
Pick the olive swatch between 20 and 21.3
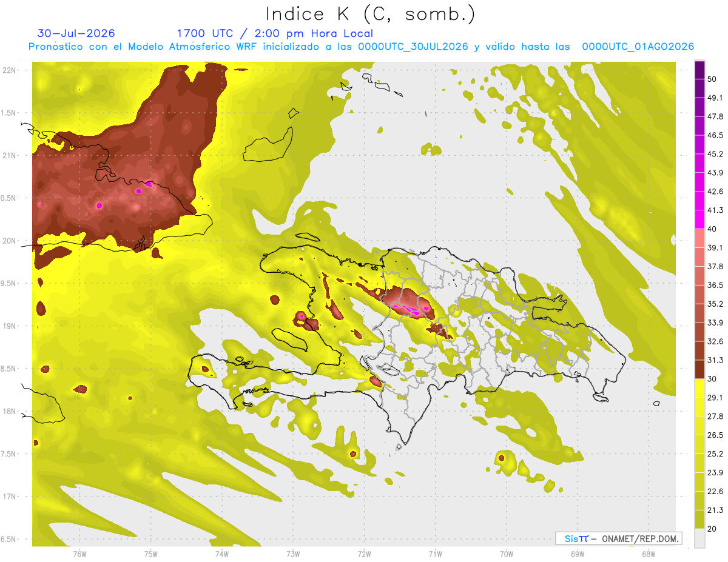pos(699,520)
